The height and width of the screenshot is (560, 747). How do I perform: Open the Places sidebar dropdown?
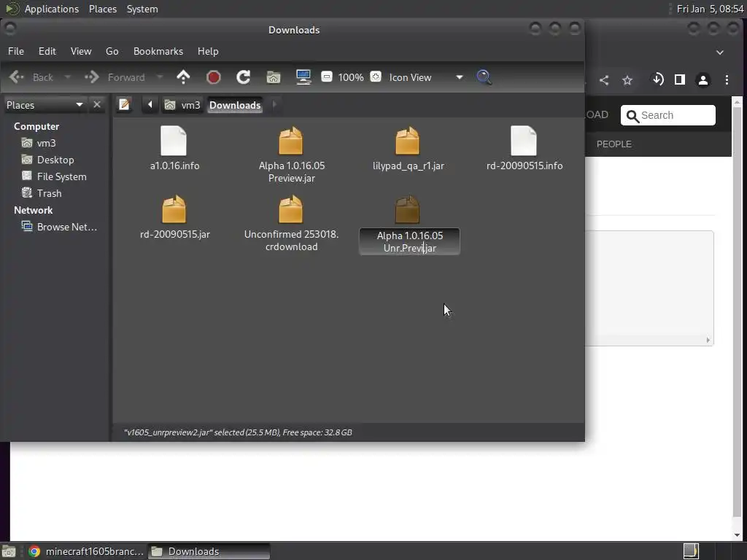tap(44, 105)
